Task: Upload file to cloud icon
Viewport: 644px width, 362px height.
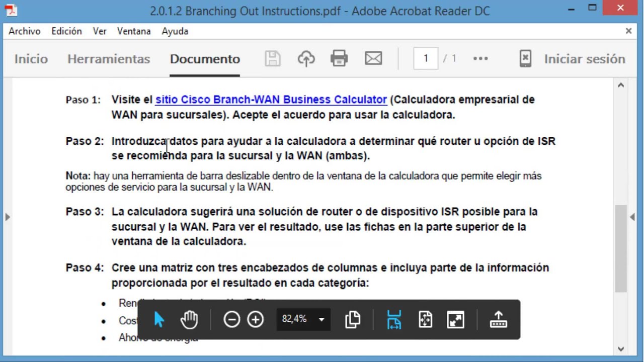Action: [306, 59]
